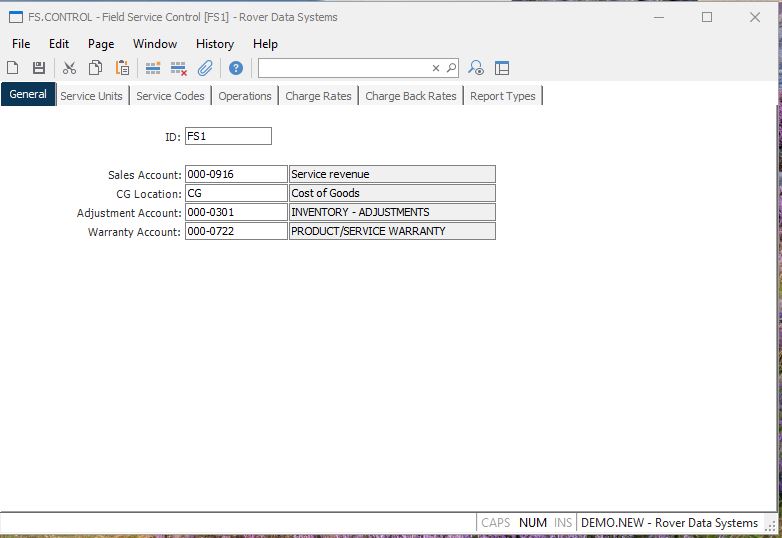Switch to the Service Units tab
782x538 pixels.
coord(91,96)
